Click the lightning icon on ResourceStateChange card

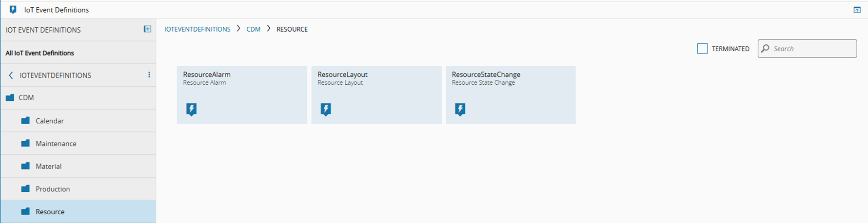coord(460,109)
